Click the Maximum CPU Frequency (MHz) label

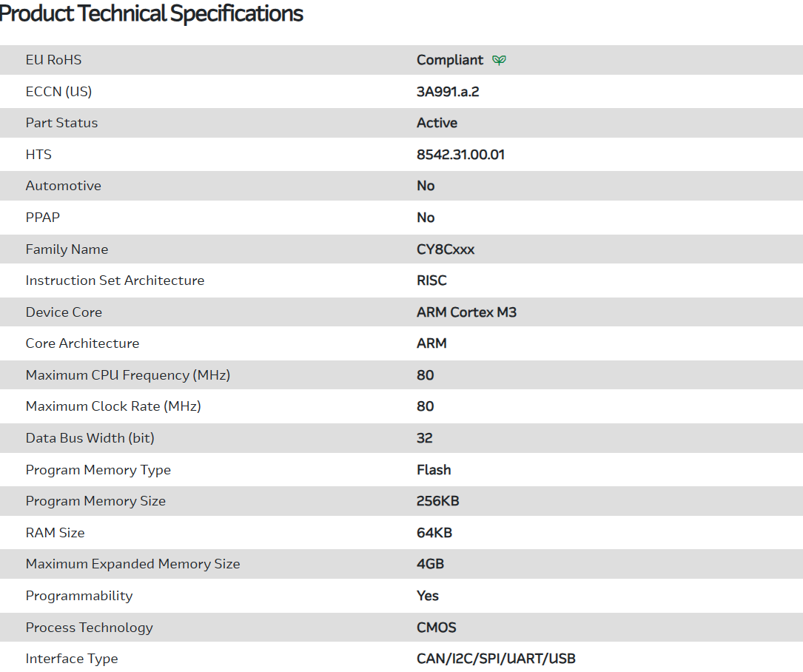[x=128, y=375]
